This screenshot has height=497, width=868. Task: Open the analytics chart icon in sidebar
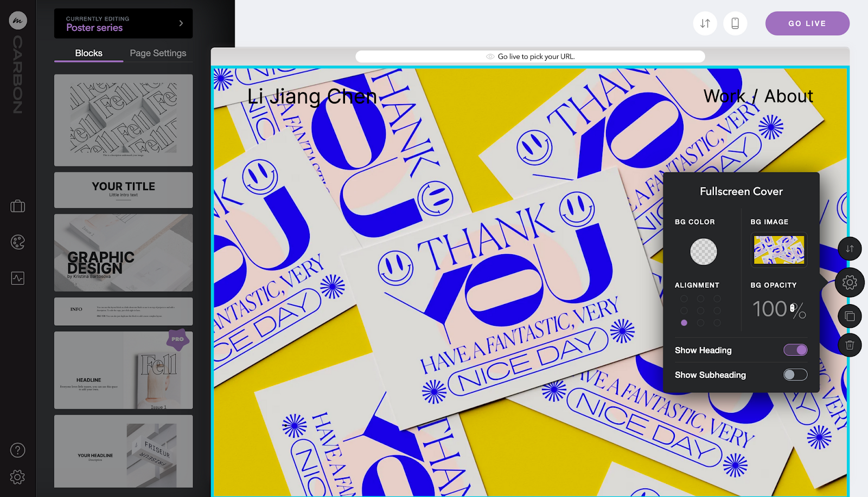click(18, 278)
